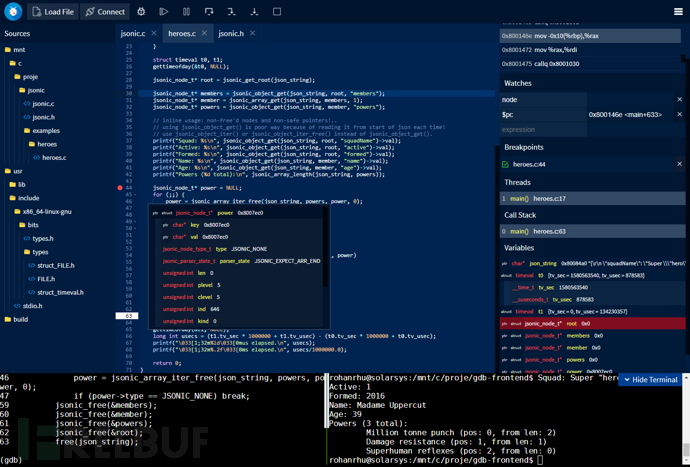The width and height of the screenshot is (690, 467).
Task: Collapse the include folder in the tree
Action: pyautogui.click(x=28, y=198)
